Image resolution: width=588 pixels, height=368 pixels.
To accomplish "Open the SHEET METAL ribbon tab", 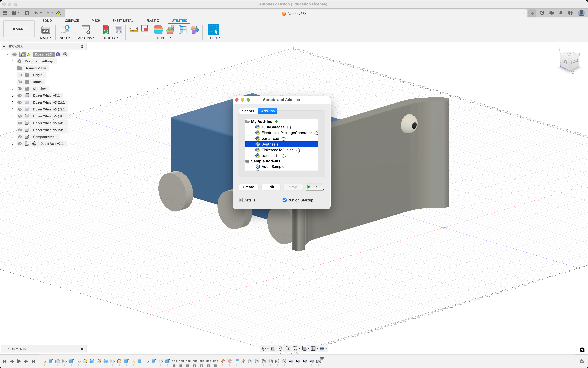I will point(123,21).
